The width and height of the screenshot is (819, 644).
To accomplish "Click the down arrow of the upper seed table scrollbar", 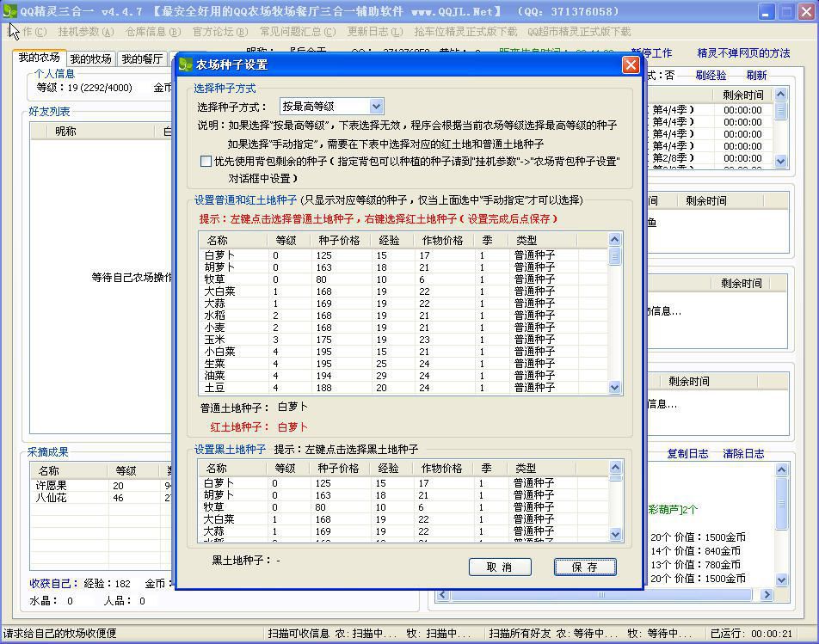I will (x=614, y=388).
